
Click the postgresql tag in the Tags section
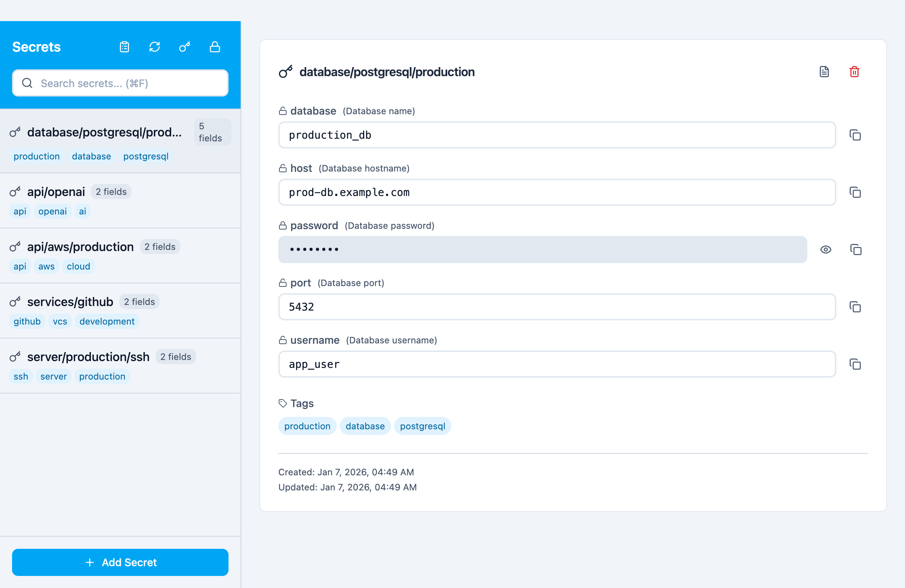click(x=422, y=426)
